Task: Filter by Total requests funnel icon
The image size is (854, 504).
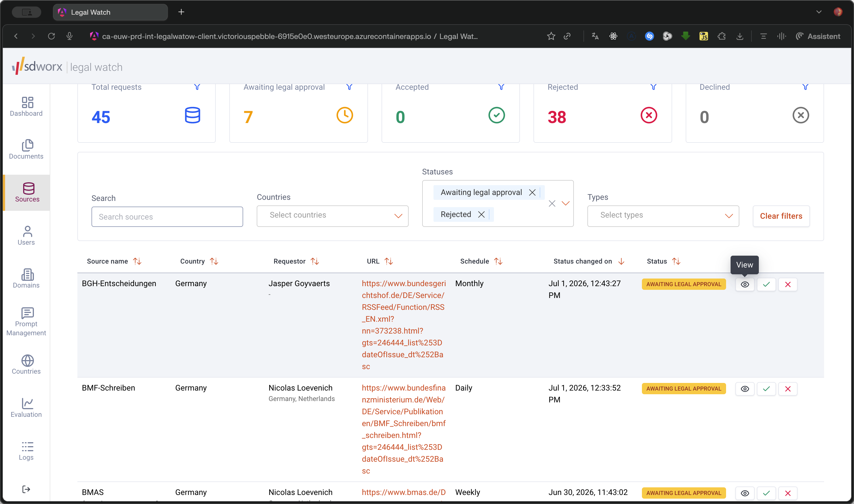Action: pyautogui.click(x=197, y=87)
